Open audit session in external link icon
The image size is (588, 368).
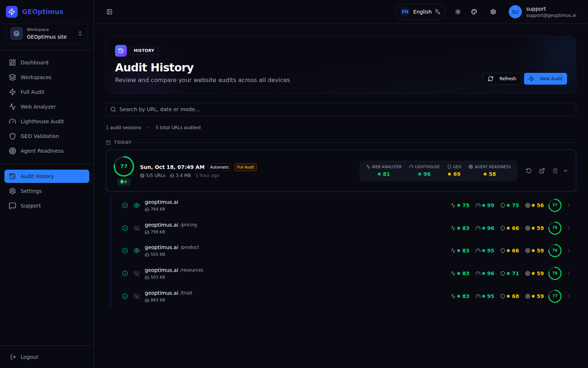(542, 171)
